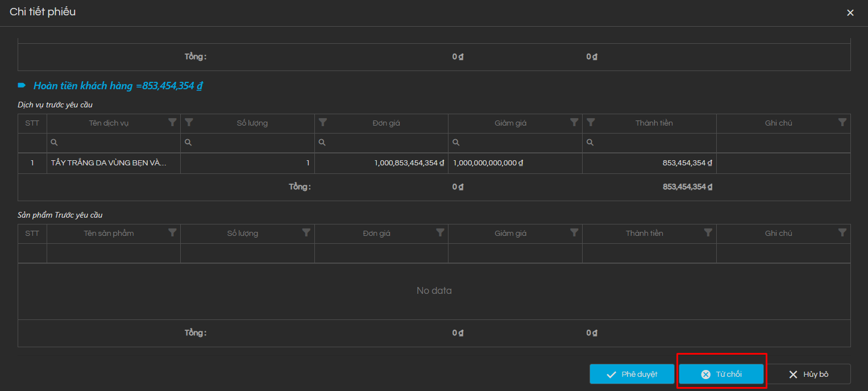This screenshot has width=868, height=391.
Task: Open filter on services Giảm giá column
Action: coord(574,122)
